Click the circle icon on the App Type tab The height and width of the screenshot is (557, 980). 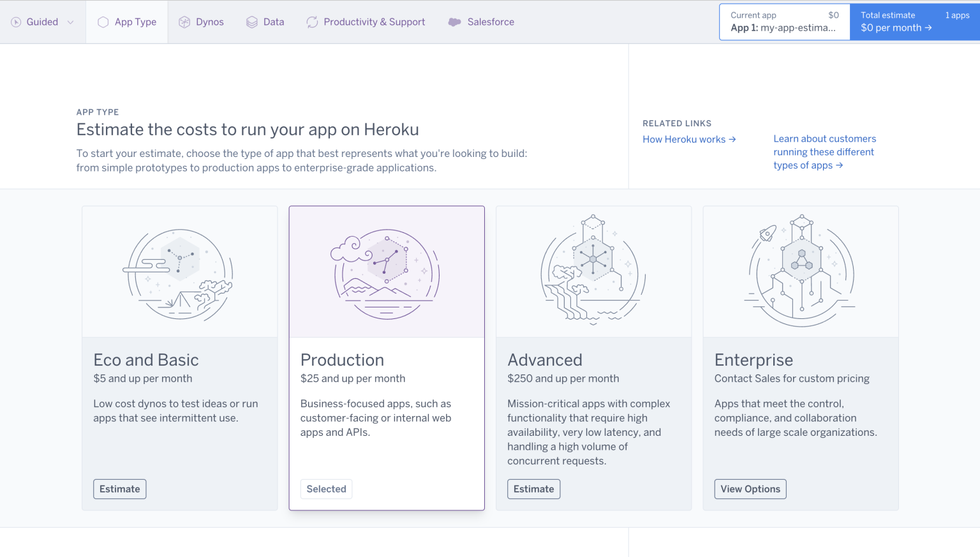tap(103, 21)
